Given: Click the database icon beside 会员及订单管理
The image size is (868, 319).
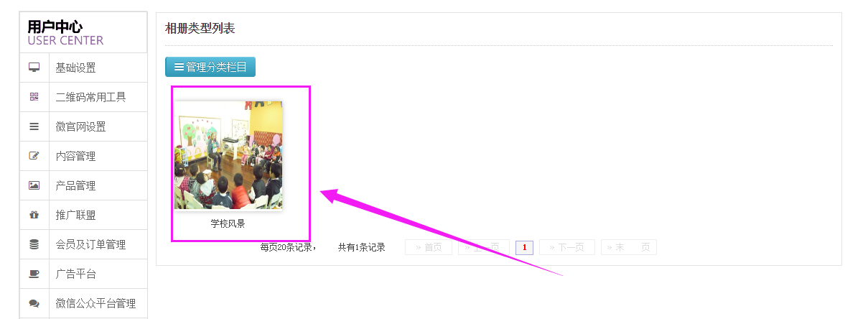Looking at the screenshot, I should (34, 244).
